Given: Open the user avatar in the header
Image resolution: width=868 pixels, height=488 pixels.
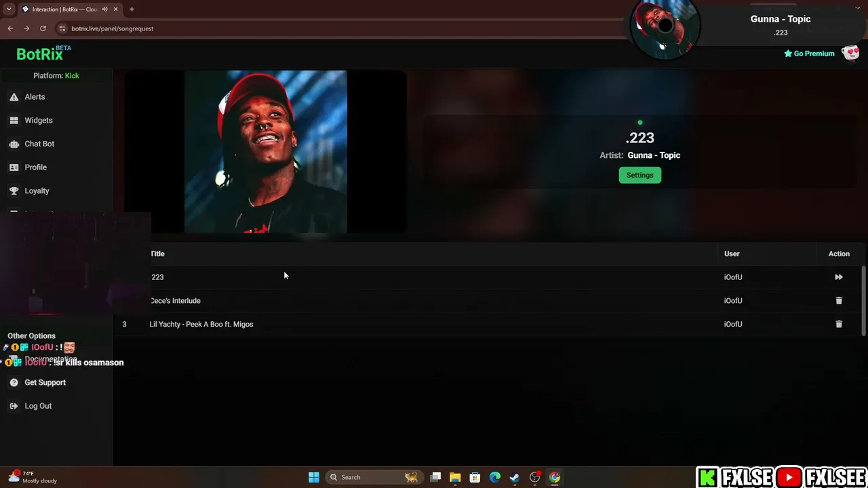Looking at the screenshot, I should [x=850, y=54].
